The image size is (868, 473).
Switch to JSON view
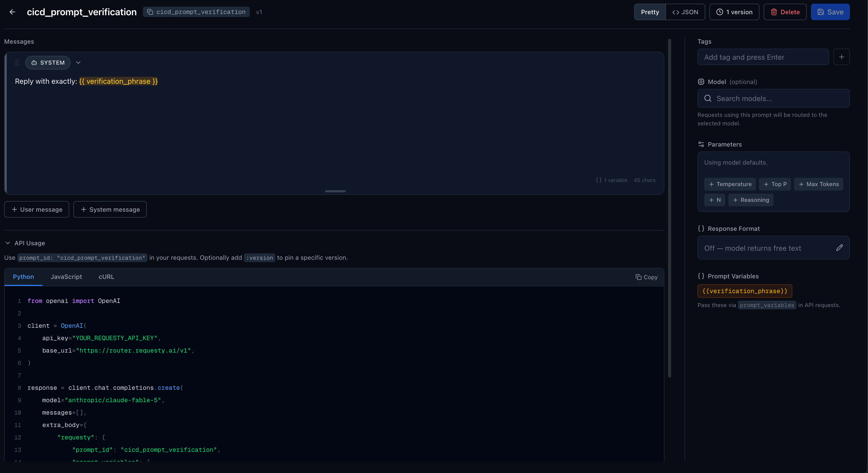(x=685, y=12)
